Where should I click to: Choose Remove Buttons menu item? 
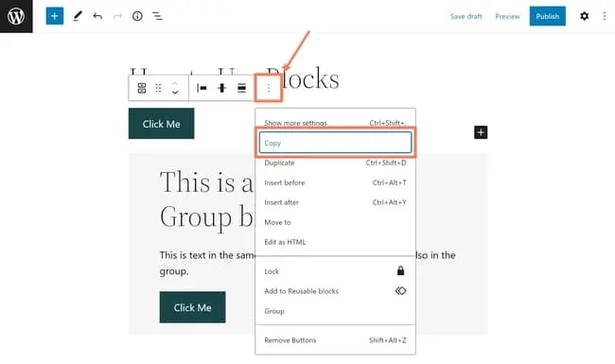click(x=335, y=340)
